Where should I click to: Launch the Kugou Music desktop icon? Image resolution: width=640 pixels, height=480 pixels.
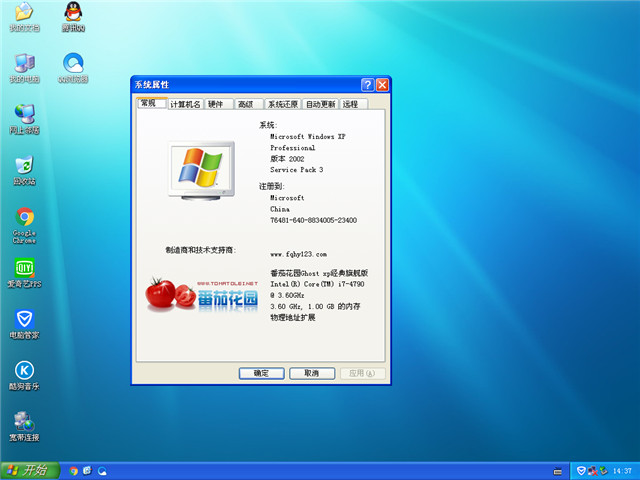pyautogui.click(x=24, y=375)
